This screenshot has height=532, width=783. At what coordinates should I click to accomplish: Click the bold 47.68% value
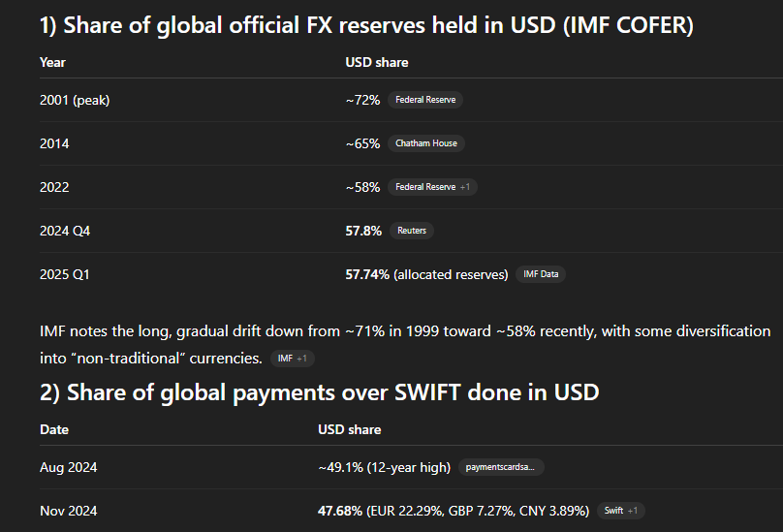click(x=340, y=511)
